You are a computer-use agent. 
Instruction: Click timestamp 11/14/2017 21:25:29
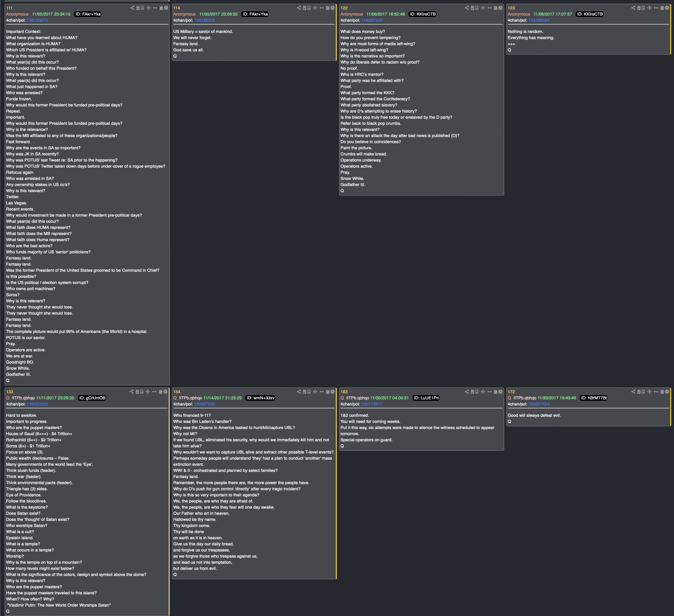point(222,398)
